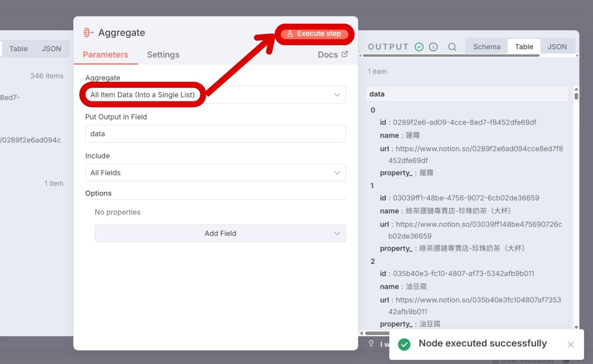
Task: Click the green checkmark in success toast
Action: point(404,345)
